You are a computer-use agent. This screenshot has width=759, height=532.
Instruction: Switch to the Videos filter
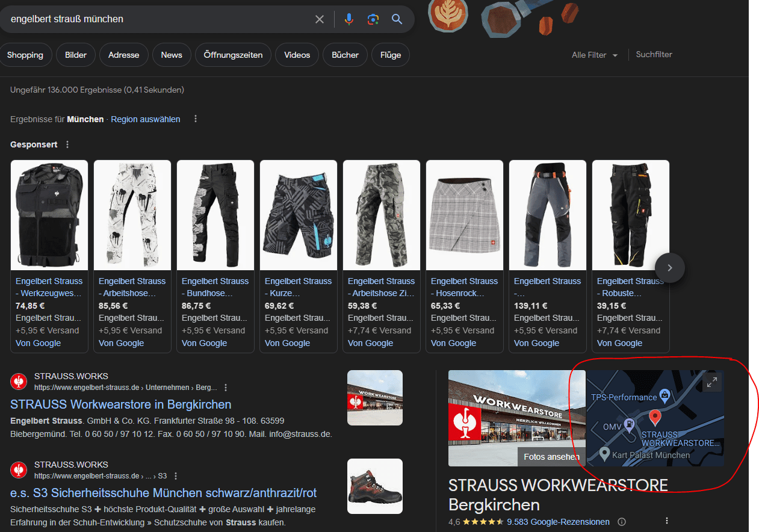point(297,55)
